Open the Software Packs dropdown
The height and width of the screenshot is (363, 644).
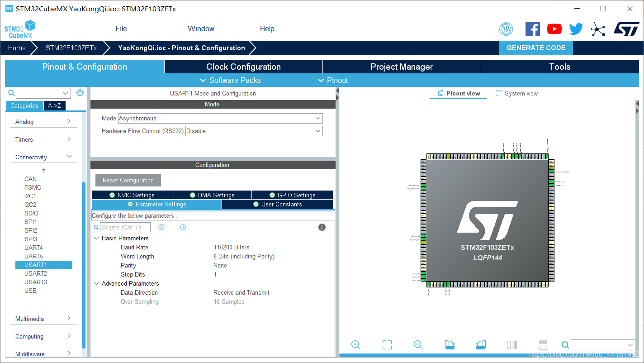231,80
